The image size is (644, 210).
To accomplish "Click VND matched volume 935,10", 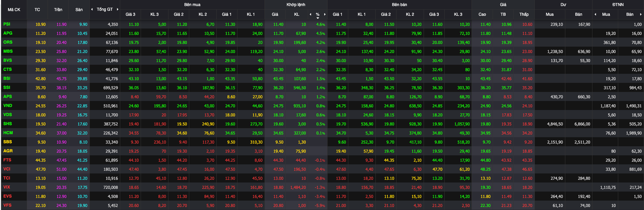I will click(x=299, y=106).
